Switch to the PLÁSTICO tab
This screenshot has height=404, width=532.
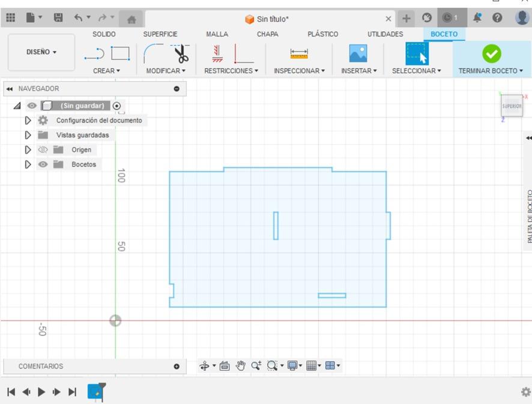(x=322, y=34)
